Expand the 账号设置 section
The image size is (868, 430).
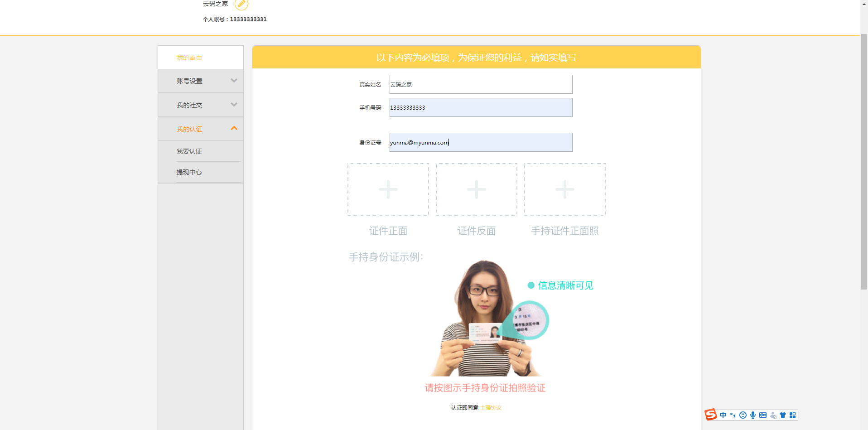(x=200, y=81)
